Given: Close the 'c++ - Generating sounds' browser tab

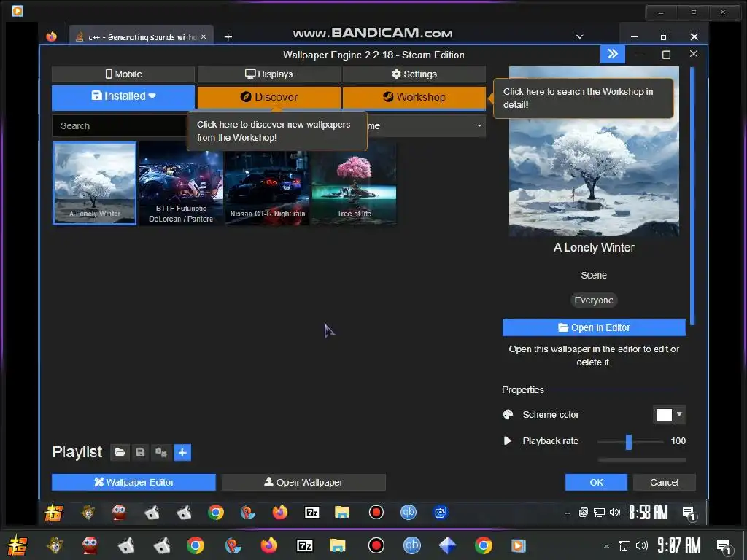Looking at the screenshot, I should [x=204, y=36].
